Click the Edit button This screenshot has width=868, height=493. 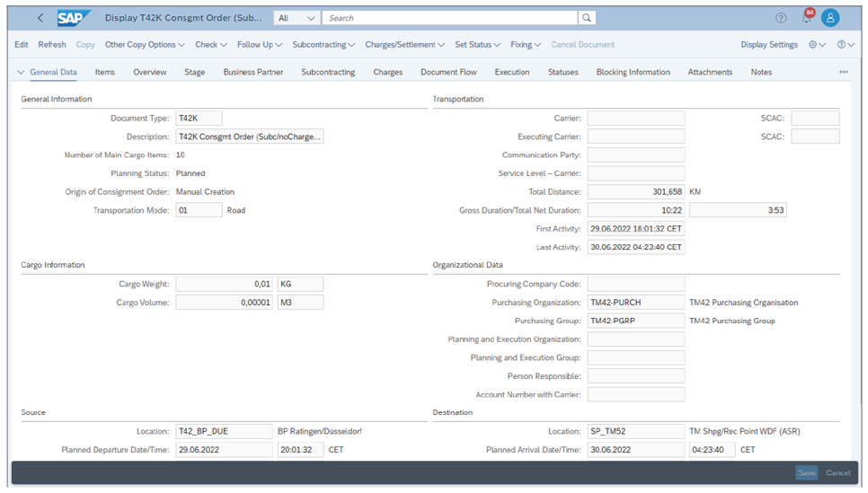click(22, 45)
